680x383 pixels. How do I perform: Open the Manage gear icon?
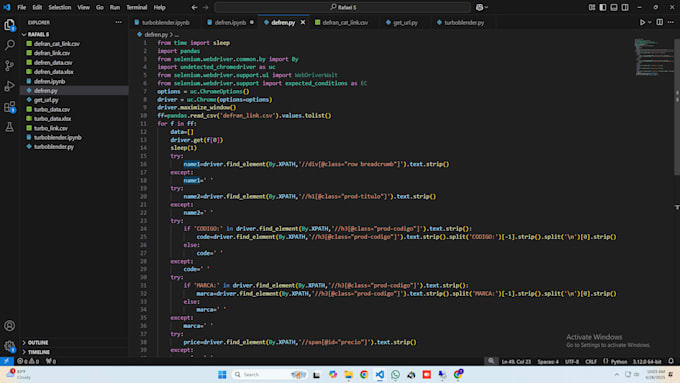point(10,346)
